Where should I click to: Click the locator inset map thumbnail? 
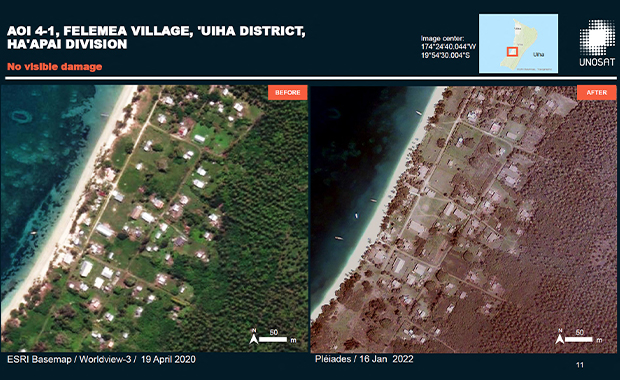click(x=518, y=43)
